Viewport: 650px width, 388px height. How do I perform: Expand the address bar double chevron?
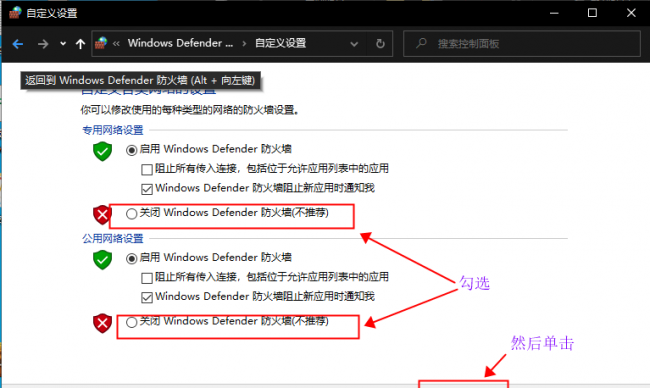116,44
